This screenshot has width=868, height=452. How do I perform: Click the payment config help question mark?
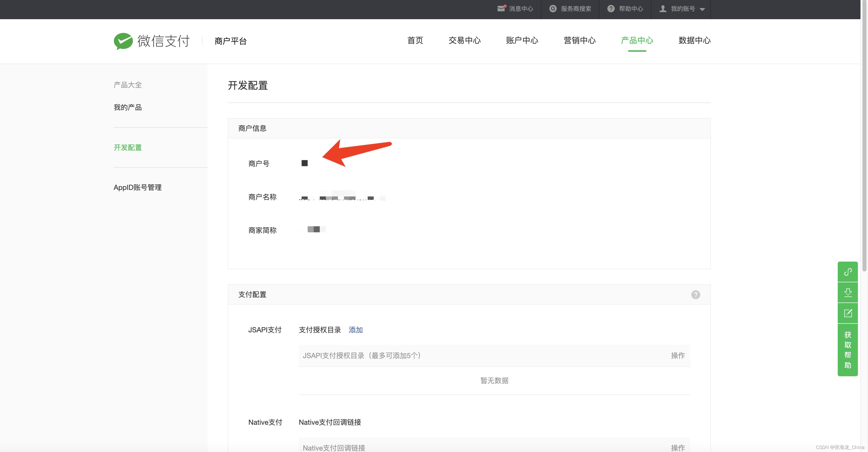tap(696, 294)
